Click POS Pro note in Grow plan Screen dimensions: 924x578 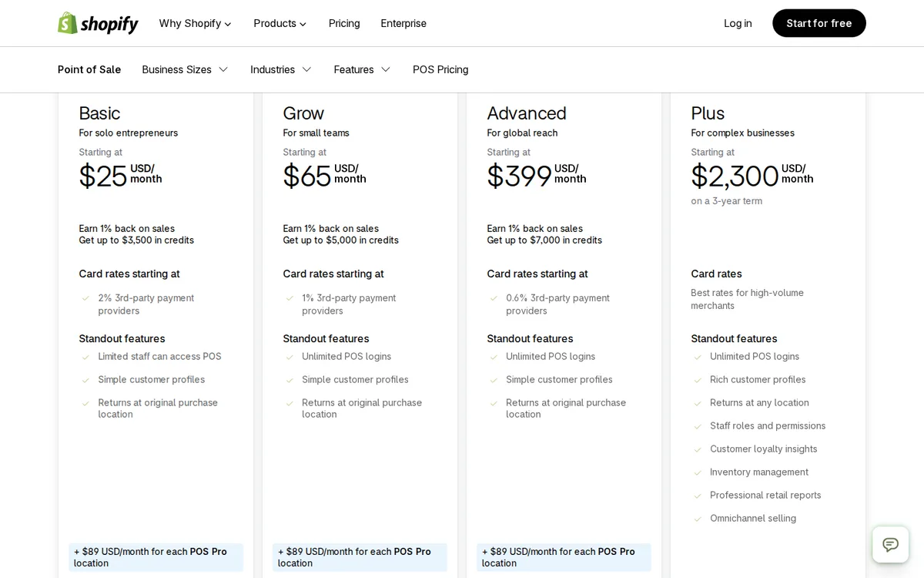360,557
